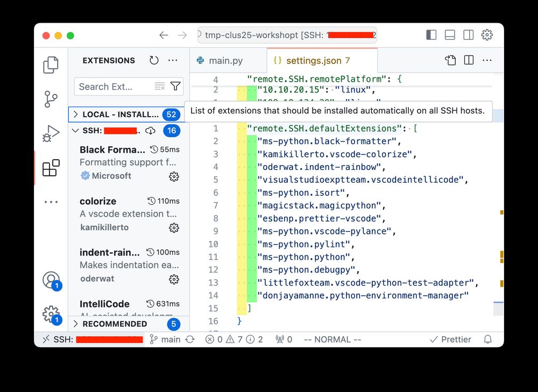
Task: Go back with the navigation arrow
Action: pos(164,35)
